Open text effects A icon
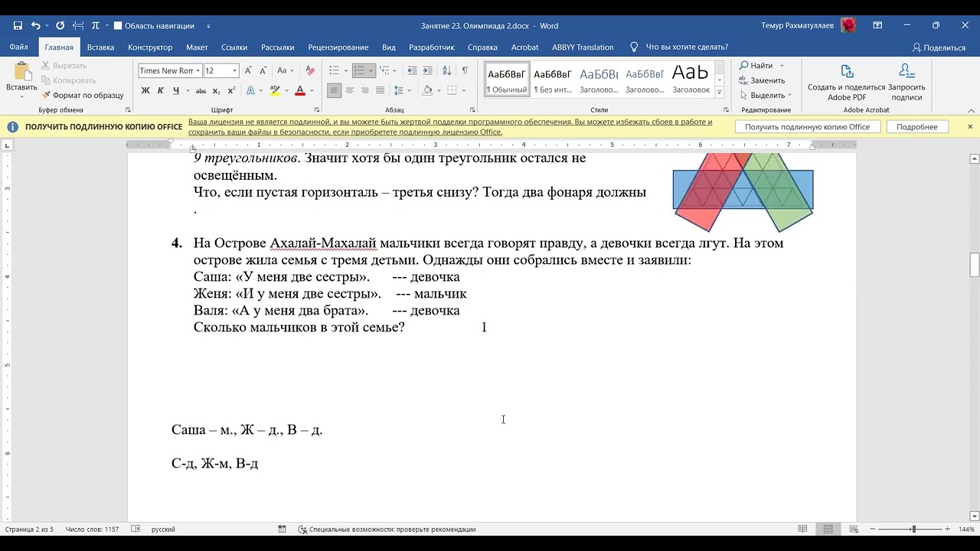Image resolution: width=980 pixels, height=551 pixels. pos(250,90)
